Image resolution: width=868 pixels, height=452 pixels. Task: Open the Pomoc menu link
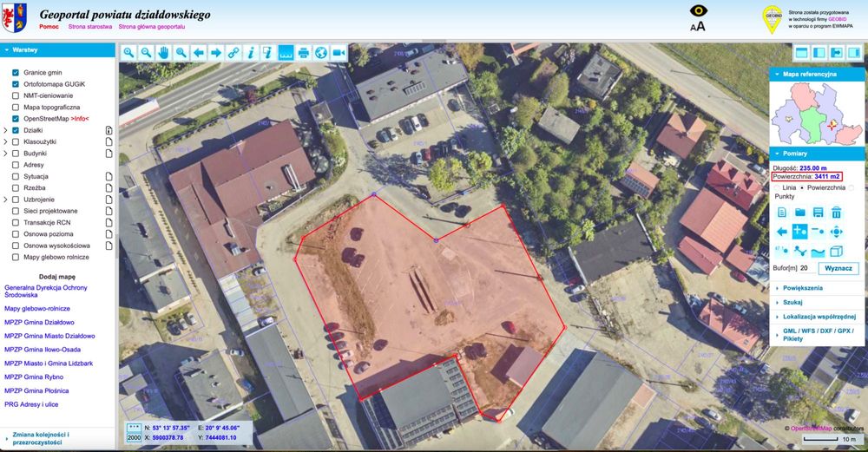coord(49,27)
